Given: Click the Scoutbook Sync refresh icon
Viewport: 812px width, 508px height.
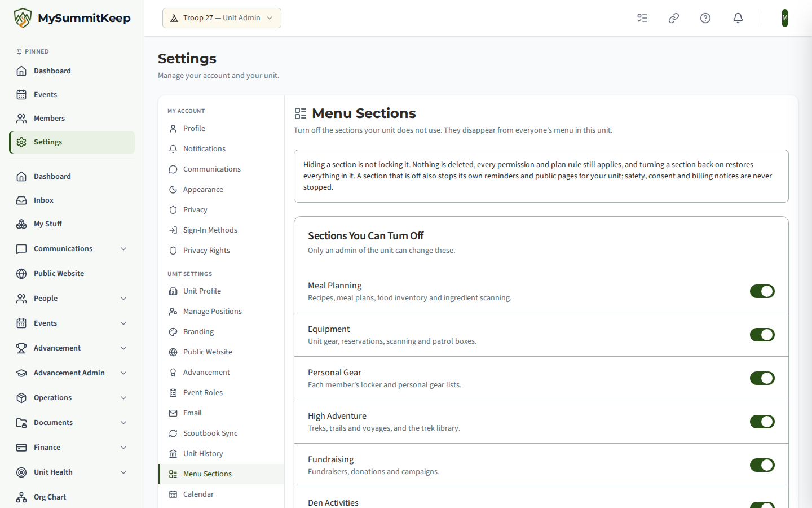Looking at the screenshot, I should (173, 433).
